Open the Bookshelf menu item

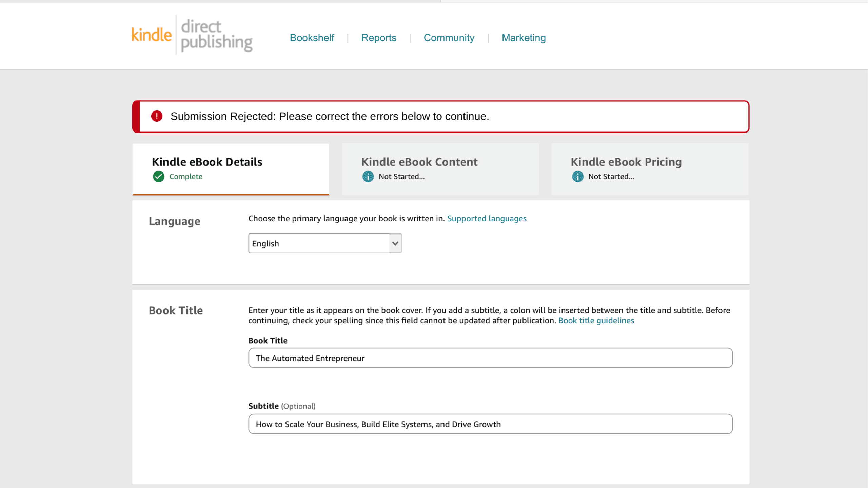click(x=312, y=38)
